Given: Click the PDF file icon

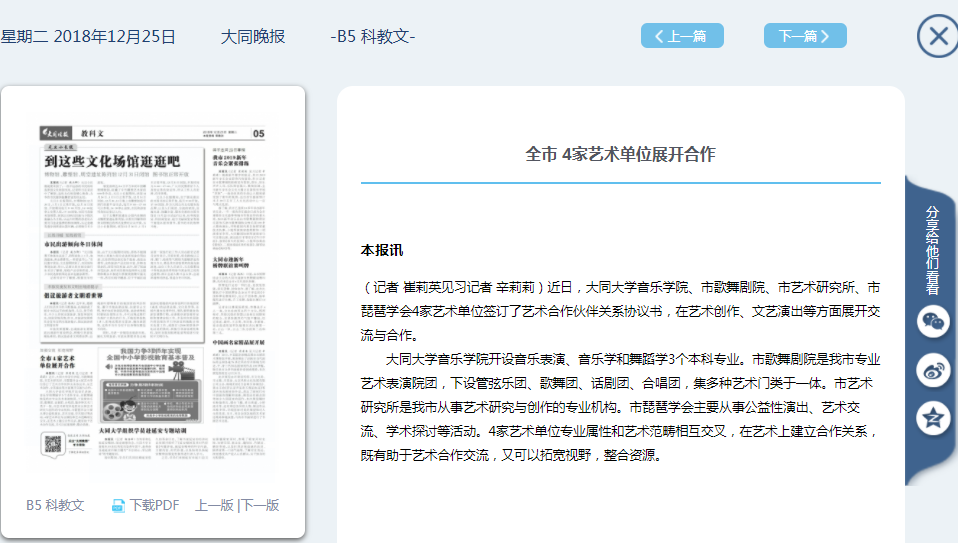Looking at the screenshot, I should click(118, 506).
